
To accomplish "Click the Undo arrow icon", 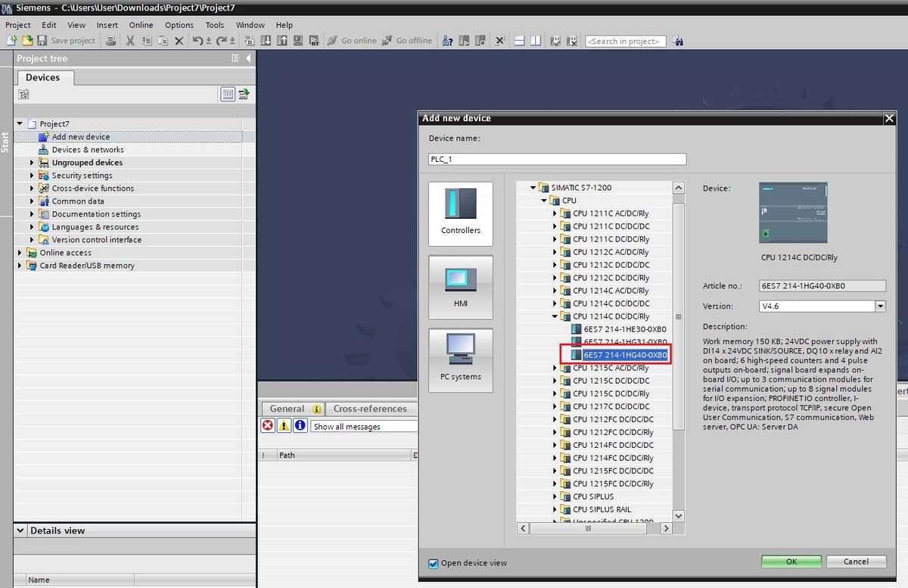I will point(198,41).
